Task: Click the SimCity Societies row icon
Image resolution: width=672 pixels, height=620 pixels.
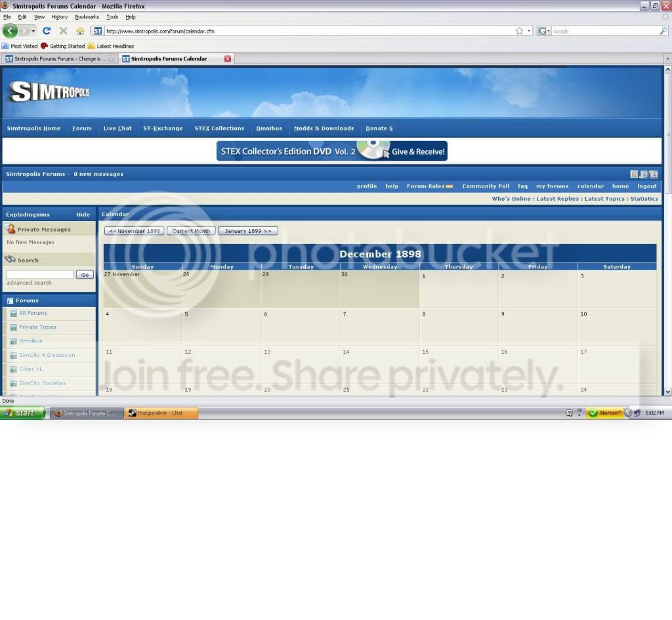Action: (x=13, y=384)
